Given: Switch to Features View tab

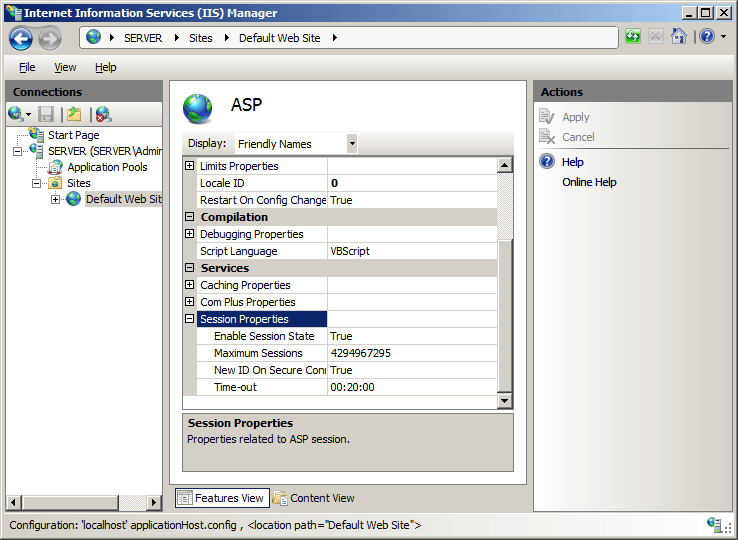Looking at the screenshot, I should click(222, 498).
